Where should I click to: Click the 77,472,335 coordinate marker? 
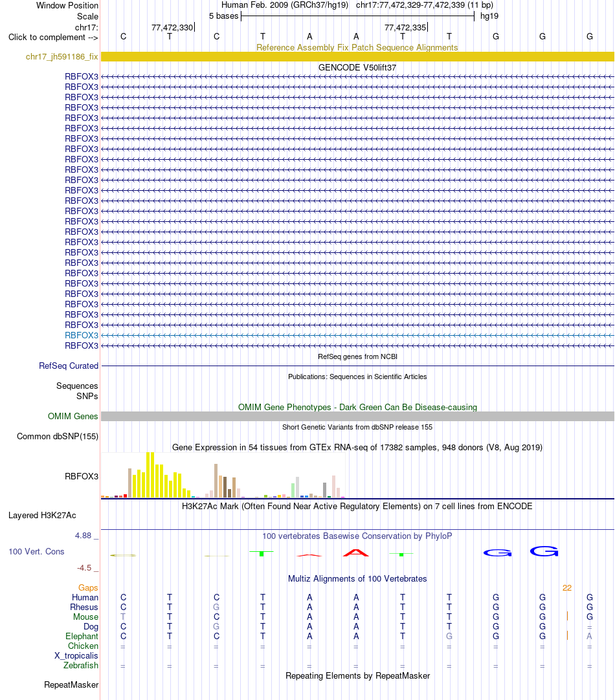(405, 28)
